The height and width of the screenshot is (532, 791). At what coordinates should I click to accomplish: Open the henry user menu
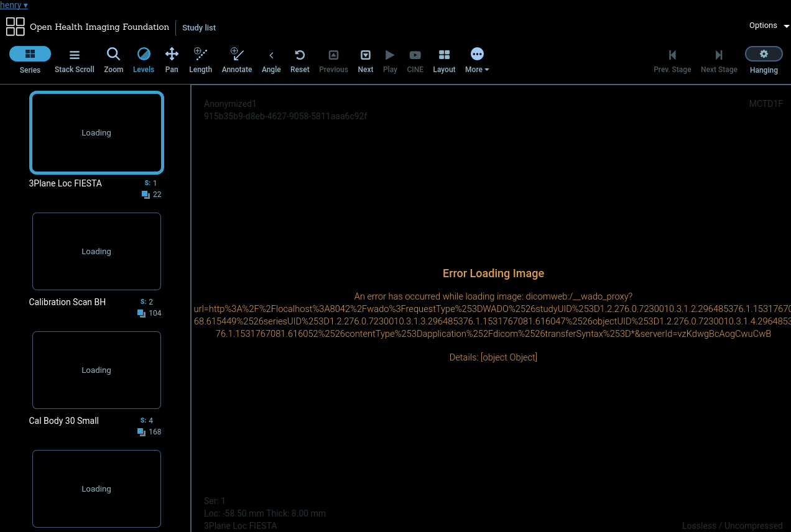tap(14, 5)
